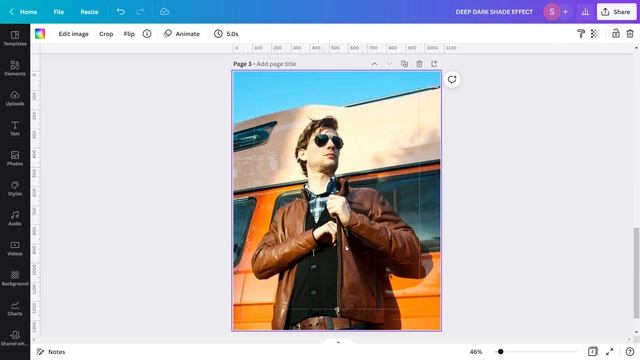
Task: Click the Undo arrow
Action: click(x=120, y=12)
